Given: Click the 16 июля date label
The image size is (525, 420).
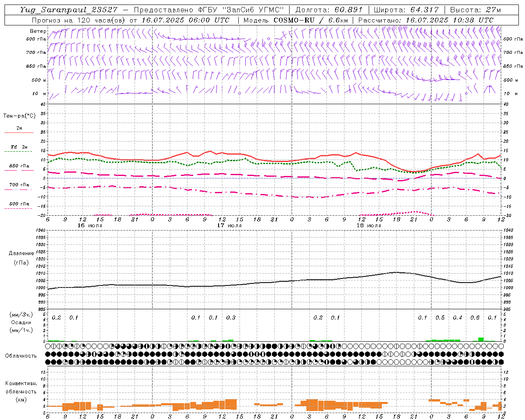Looking at the screenshot, I should pos(90,226).
